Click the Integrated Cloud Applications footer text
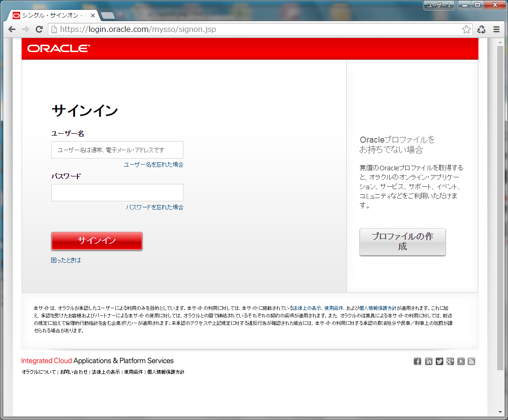 click(x=97, y=361)
